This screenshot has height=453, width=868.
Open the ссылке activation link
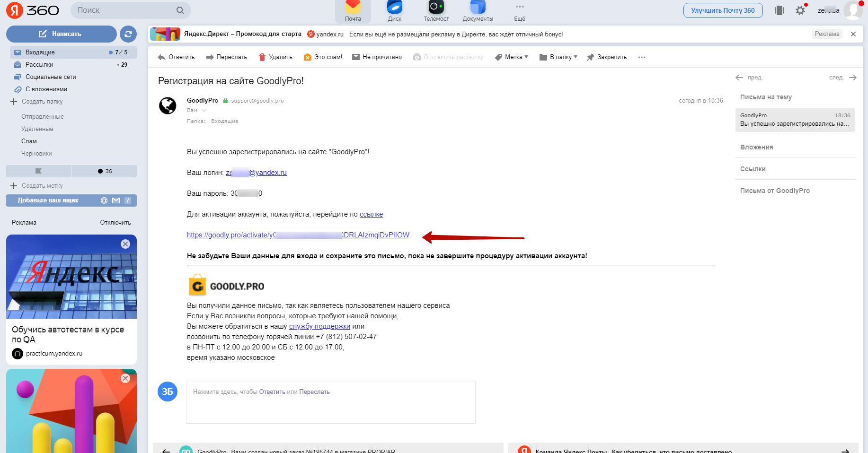(x=371, y=214)
